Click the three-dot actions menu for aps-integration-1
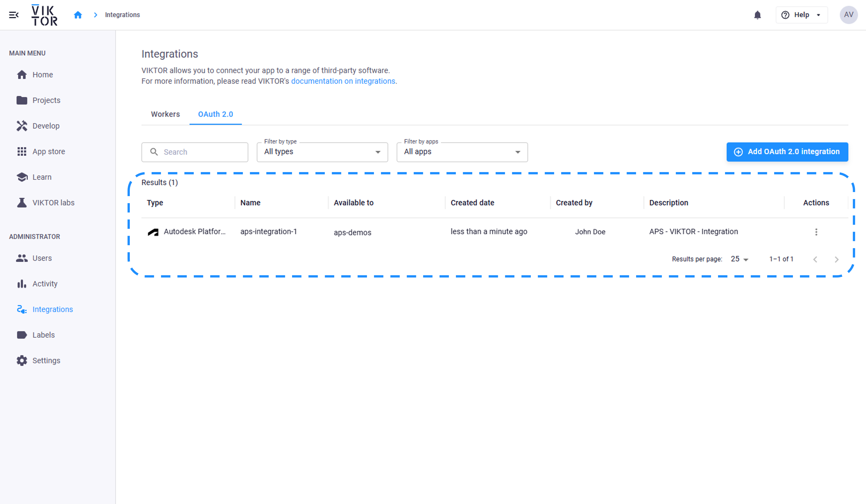This screenshot has height=504, width=866. [816, 232]
